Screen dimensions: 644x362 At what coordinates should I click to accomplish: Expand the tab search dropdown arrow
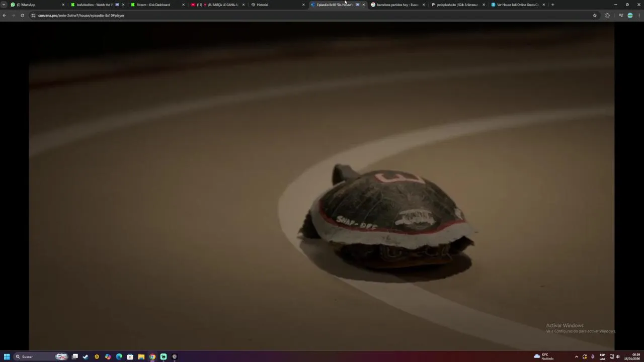[4, 5]
